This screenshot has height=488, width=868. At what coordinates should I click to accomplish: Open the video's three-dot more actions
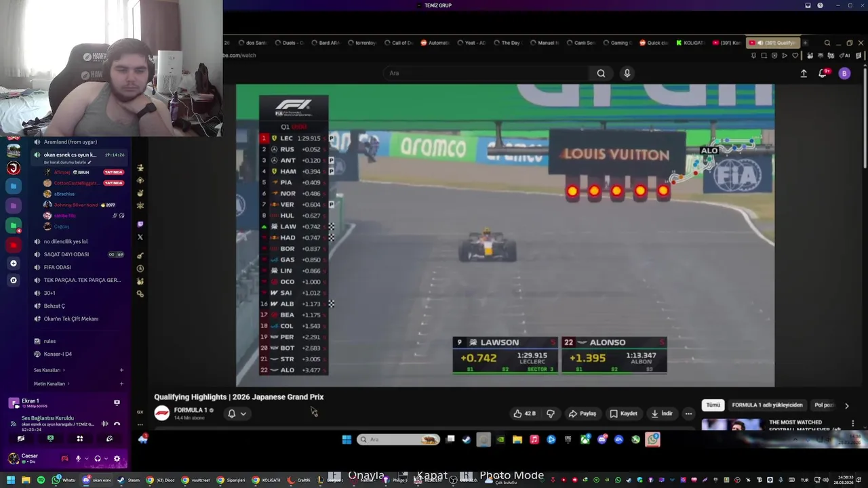[x=688, y=413]
